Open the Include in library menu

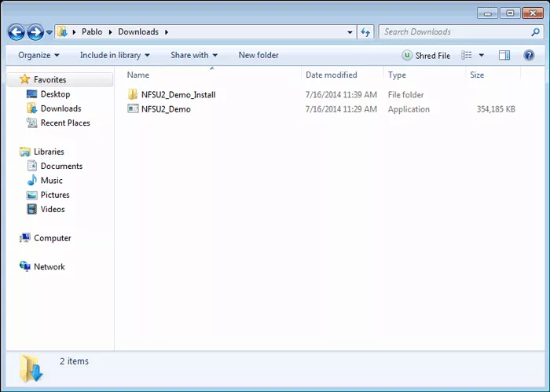[115, 56]
